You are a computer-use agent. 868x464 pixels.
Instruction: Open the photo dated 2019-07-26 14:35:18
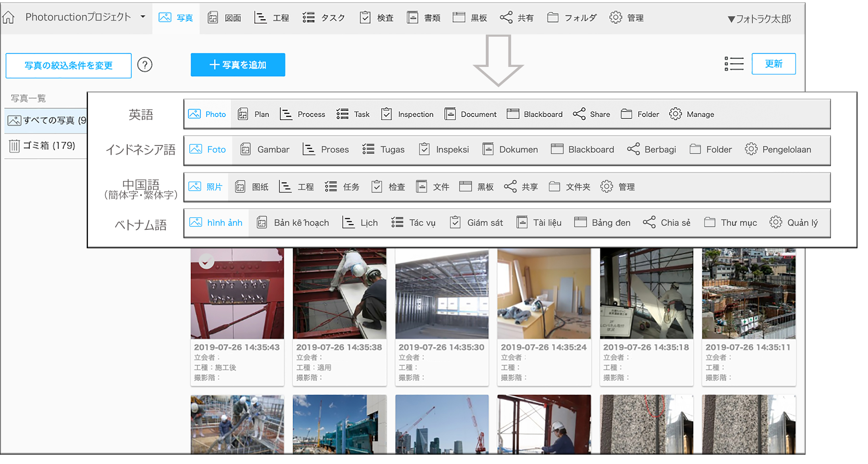coord(646,293)
